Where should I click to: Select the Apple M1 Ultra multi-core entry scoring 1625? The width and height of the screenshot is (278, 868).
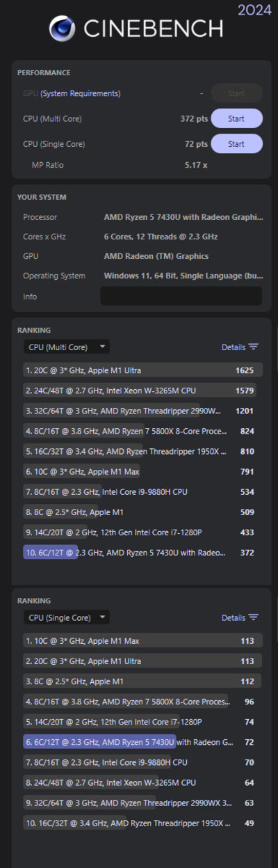click(x=142, y=371)
